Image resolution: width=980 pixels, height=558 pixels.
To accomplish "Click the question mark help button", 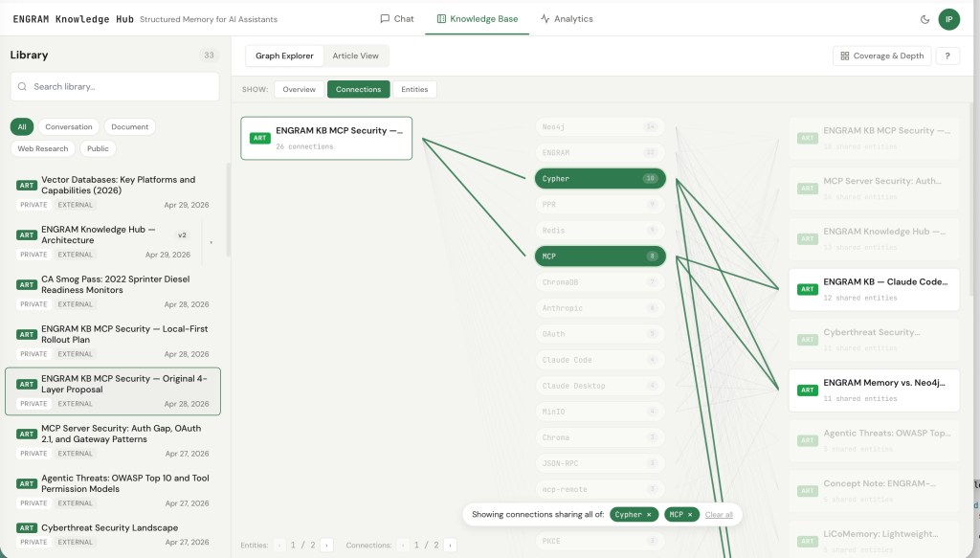I will [947, 56].
